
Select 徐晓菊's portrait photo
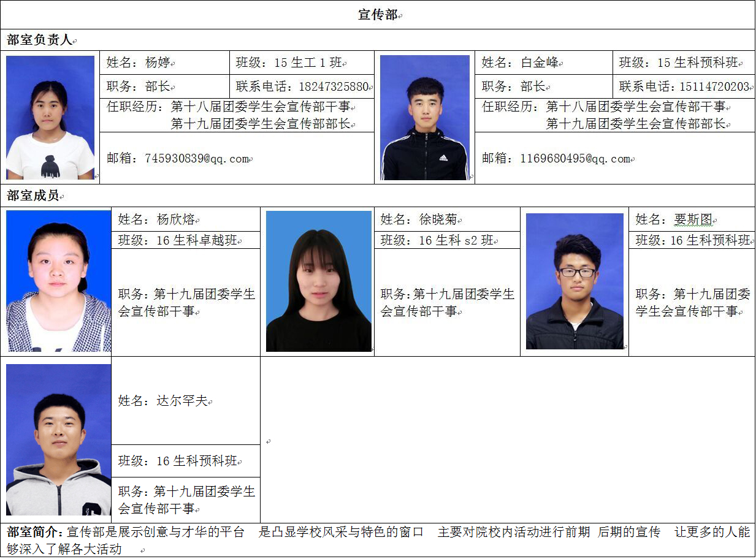click(319, 281)
